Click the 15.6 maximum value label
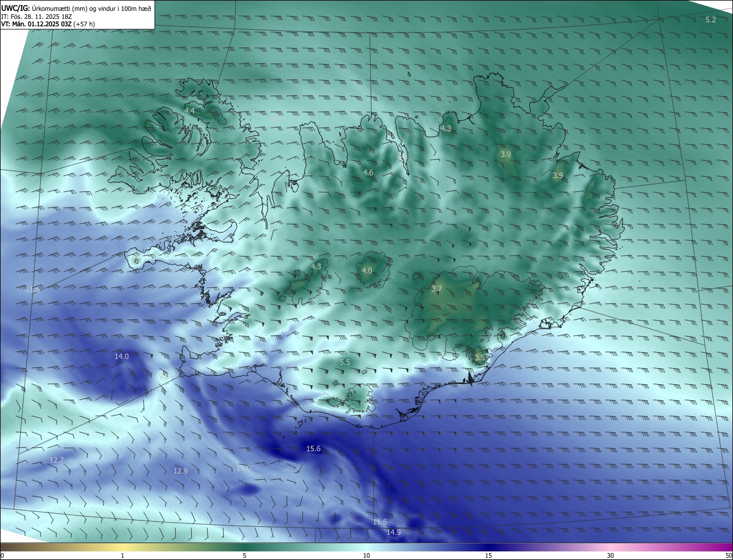The height and width of the screenshot is (560, 733). coord(314,448)
